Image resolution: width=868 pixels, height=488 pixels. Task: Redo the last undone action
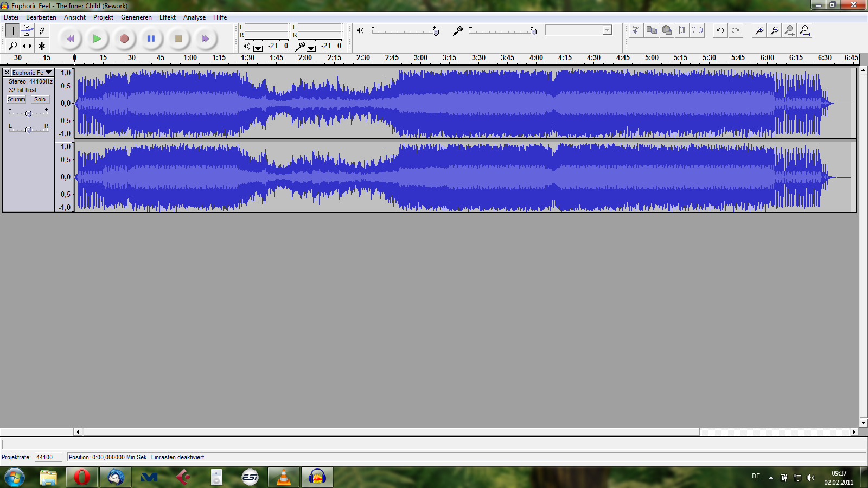click(x=735, y=30)
